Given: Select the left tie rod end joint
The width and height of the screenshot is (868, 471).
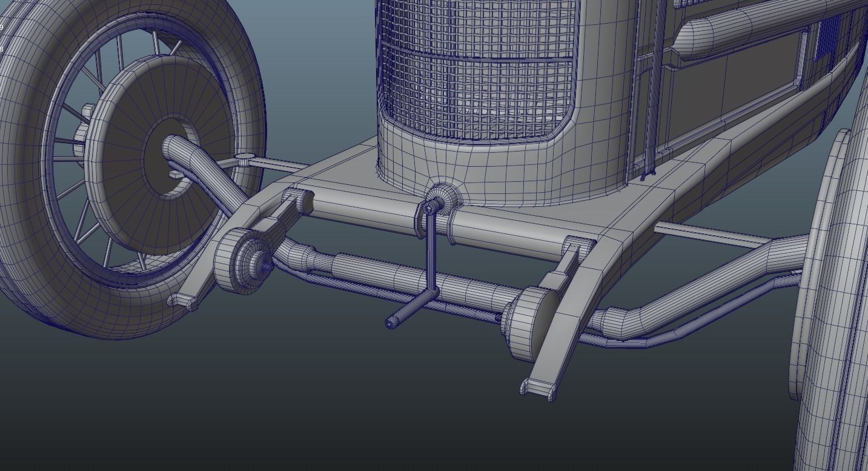Looking at the screenshot, I should pos(244,160).
